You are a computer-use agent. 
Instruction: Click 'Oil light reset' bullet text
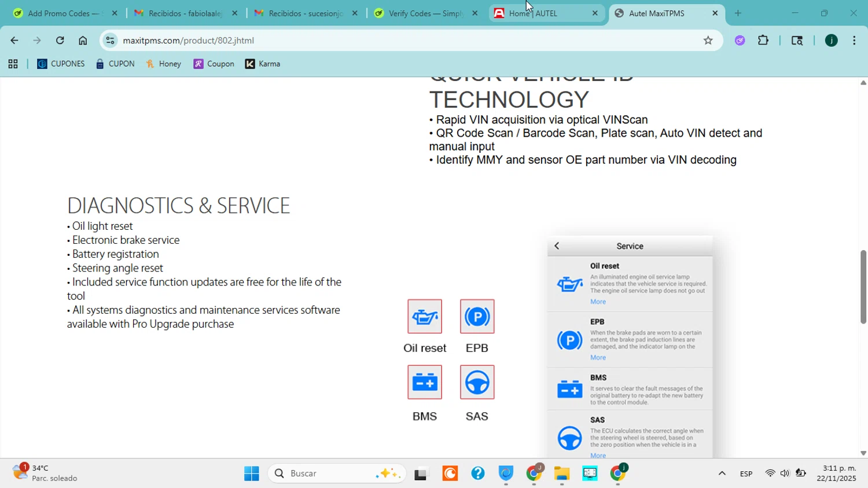coord(103,226)
